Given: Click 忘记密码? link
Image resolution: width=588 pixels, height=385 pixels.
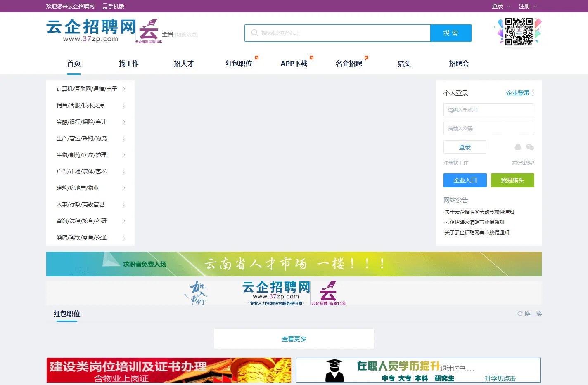Looking at the screenshot, I should click(523, 163).
